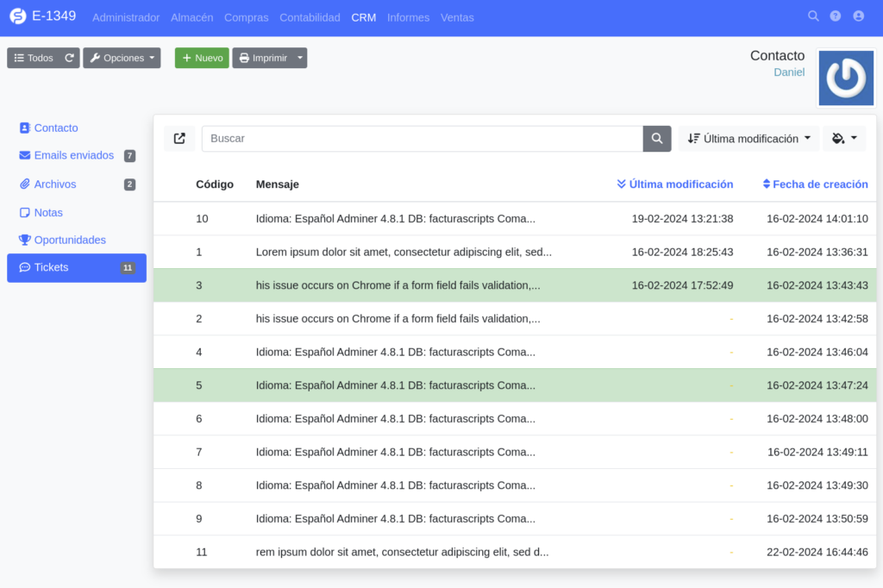The height and width of the screenshot is (588, 883).
Task: Click the refresh arrow beside Todos
Action: coord(70,58)
